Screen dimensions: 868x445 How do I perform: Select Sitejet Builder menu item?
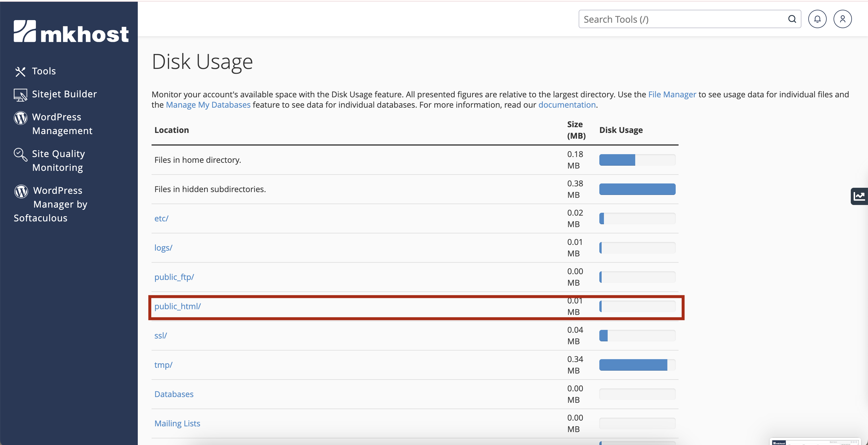point(64,94)
